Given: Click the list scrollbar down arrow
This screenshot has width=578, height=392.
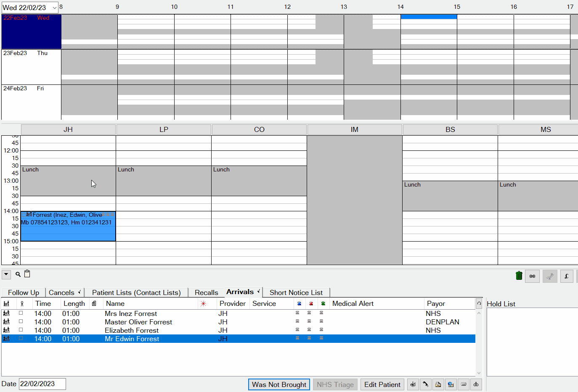Looking at the screenshot, I should pos(479,373).
